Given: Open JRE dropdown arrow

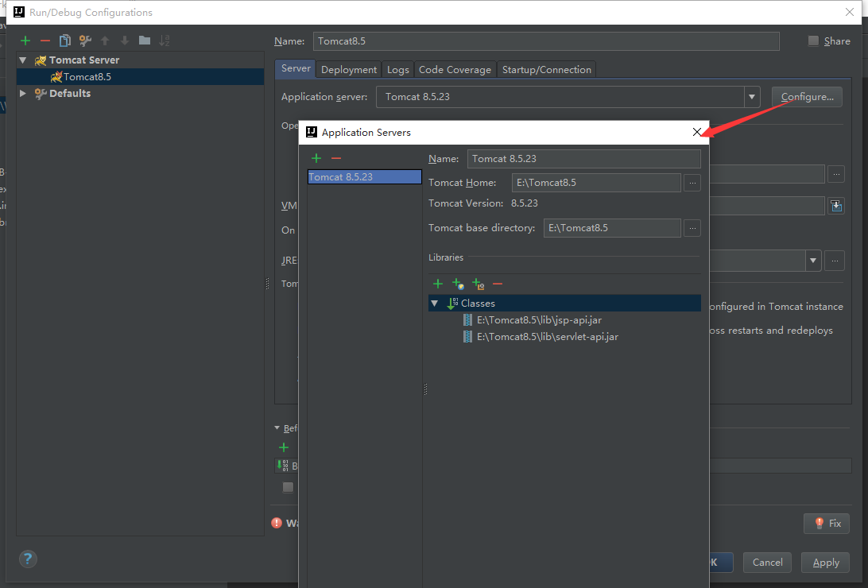Looking at the screenshot, I should tap(813, 261).
